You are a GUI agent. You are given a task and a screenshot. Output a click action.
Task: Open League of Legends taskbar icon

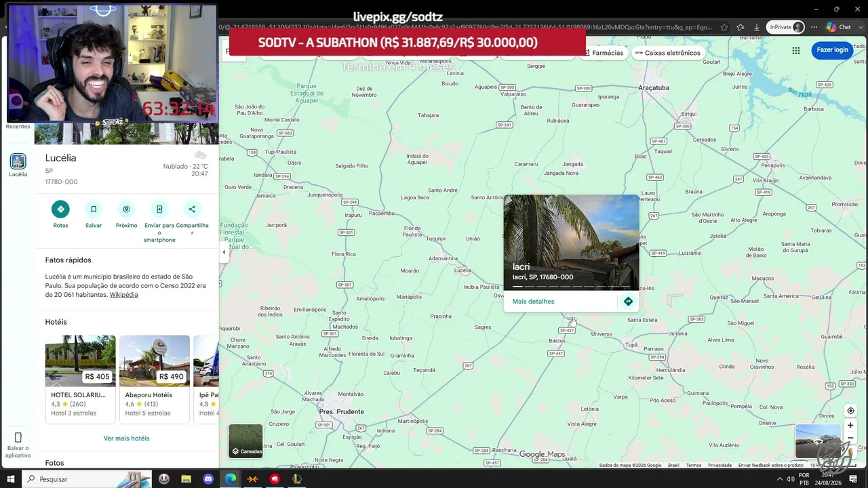[296, 479]
